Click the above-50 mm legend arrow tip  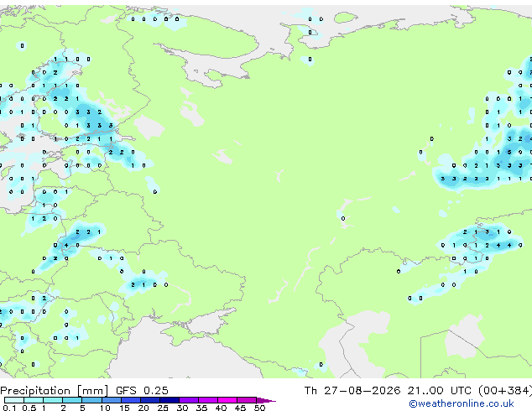click(266, 400)
